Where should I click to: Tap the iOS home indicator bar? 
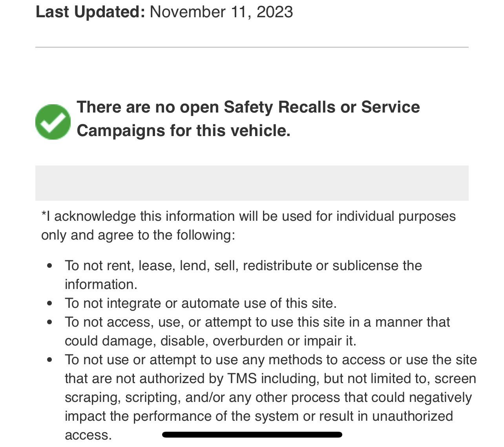click(252, 434)
